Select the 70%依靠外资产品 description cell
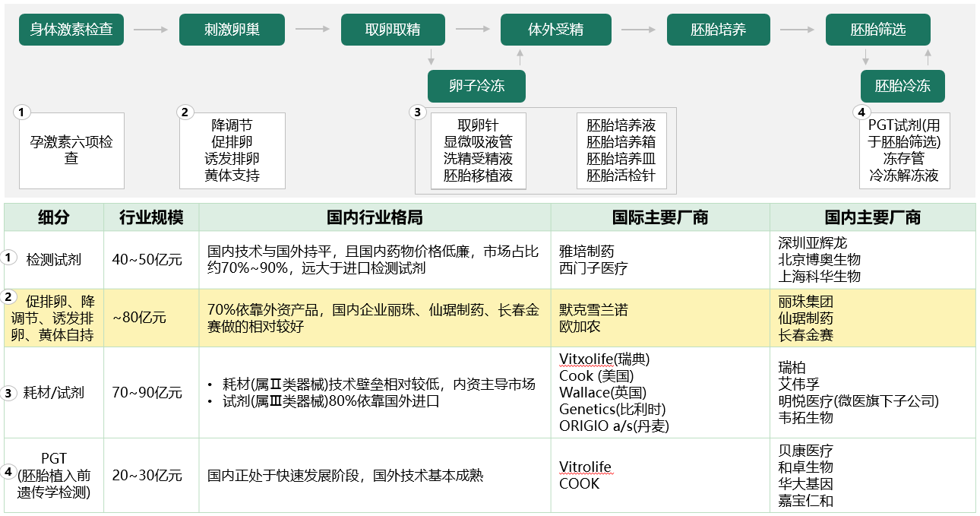980x516 pixels. (375, 318)
